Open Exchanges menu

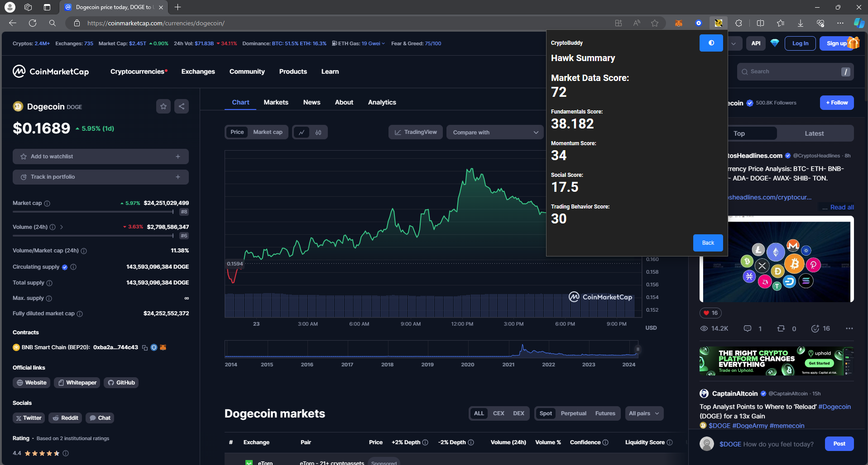tap(198, 71)
